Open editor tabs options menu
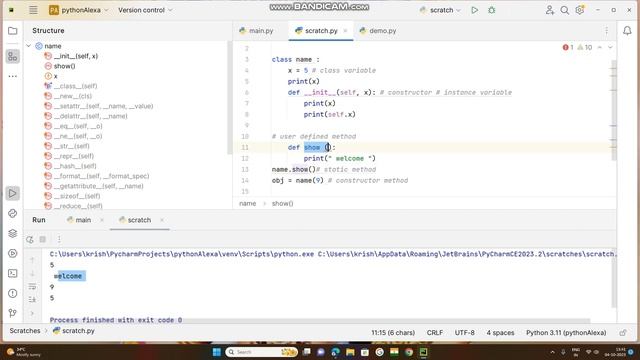 point(607,31)
